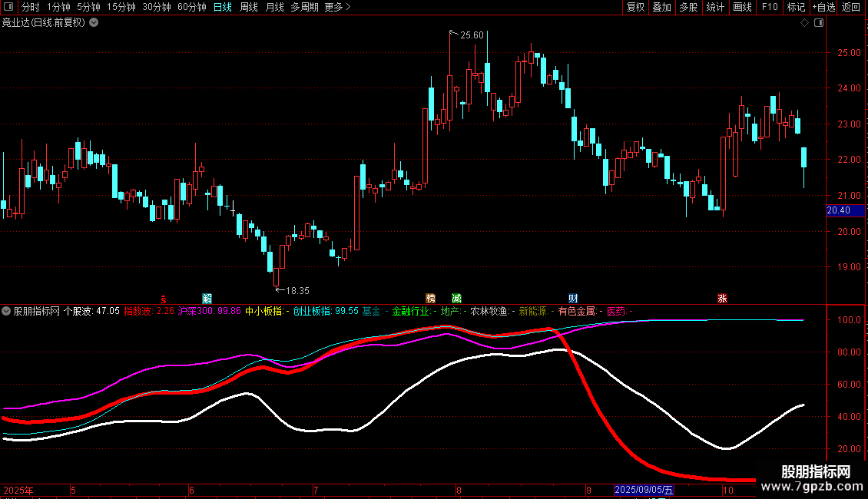Click the panel layout icon at top-left corner
Viewport: 868px width, 499px height.
pos(8,8)
